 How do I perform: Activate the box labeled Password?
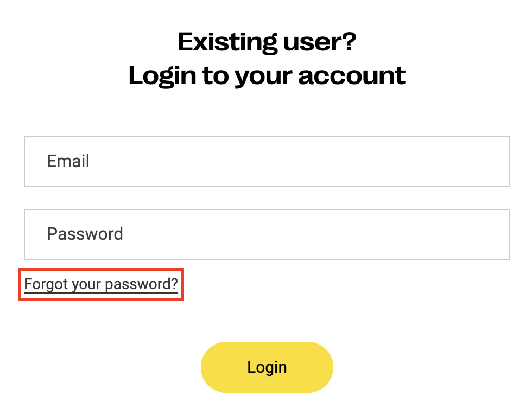[267, 234]
